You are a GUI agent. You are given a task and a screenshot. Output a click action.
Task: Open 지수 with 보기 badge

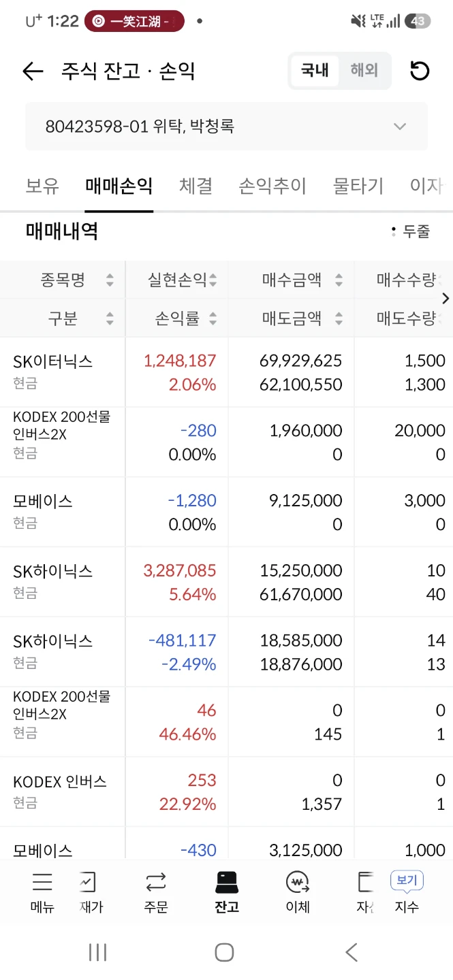pos(407,892)
